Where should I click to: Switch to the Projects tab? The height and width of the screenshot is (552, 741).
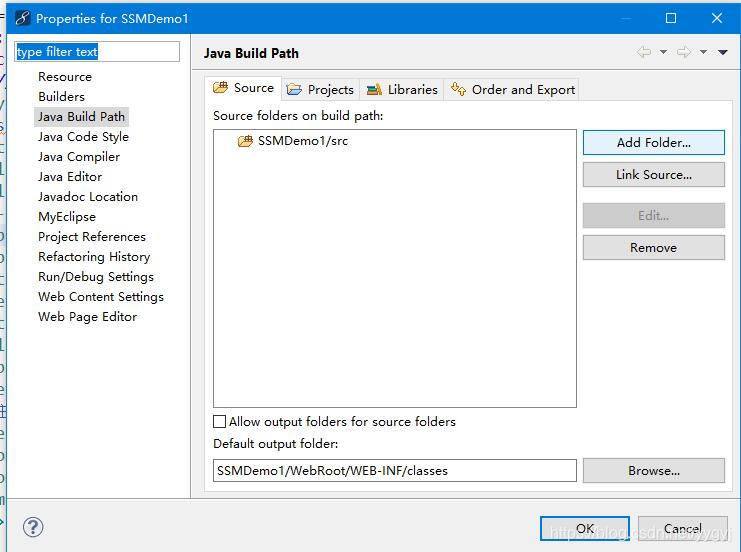point(320,89)
